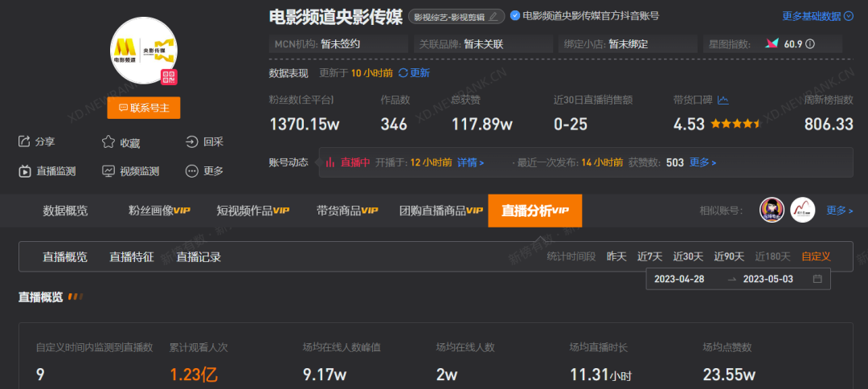This screenshot has height=389, width=868.
Task: Switch to 短视频作品 VIP tab
Action: [253, 211]
